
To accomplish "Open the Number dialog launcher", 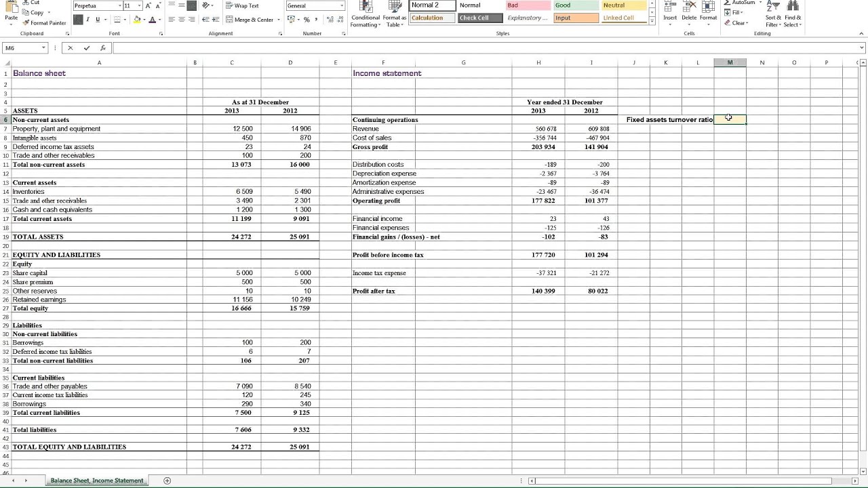I will click(x=343, y=33).
